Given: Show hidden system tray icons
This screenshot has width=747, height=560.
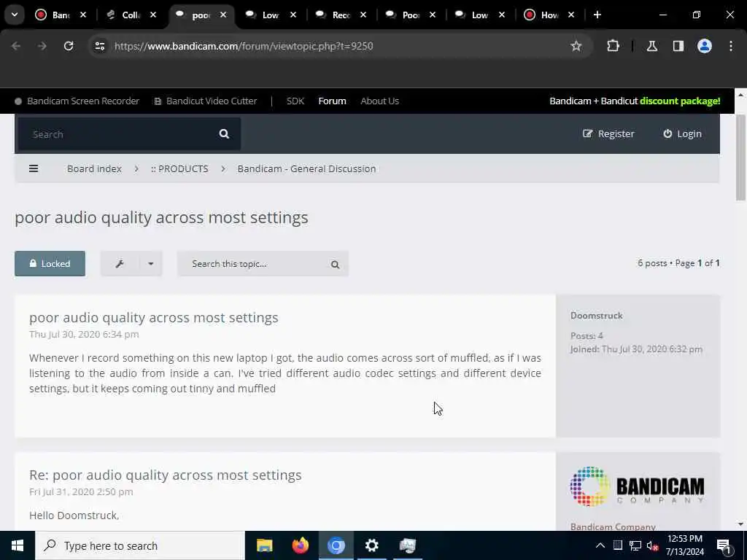Looking at the screenshot, I should click(x=600, y=545).
